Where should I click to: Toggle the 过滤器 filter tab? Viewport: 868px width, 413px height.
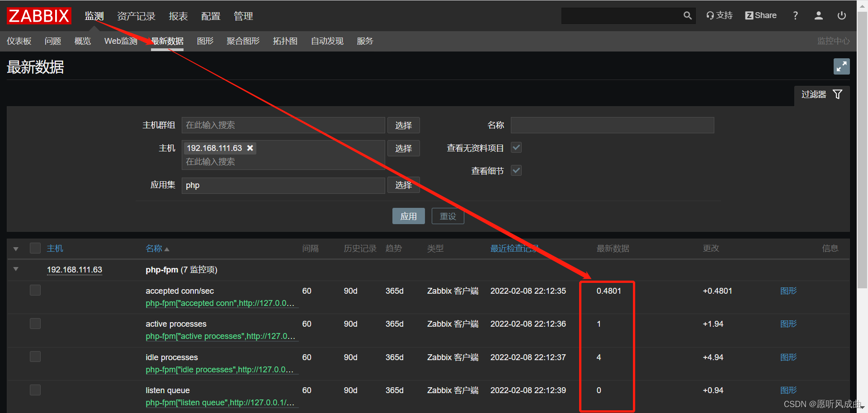coord(821,94)
